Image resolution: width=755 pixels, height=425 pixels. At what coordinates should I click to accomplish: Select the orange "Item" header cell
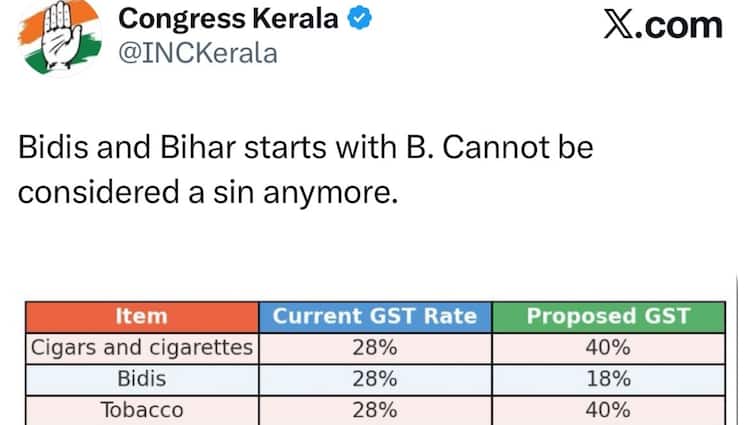tap(141, 317)
